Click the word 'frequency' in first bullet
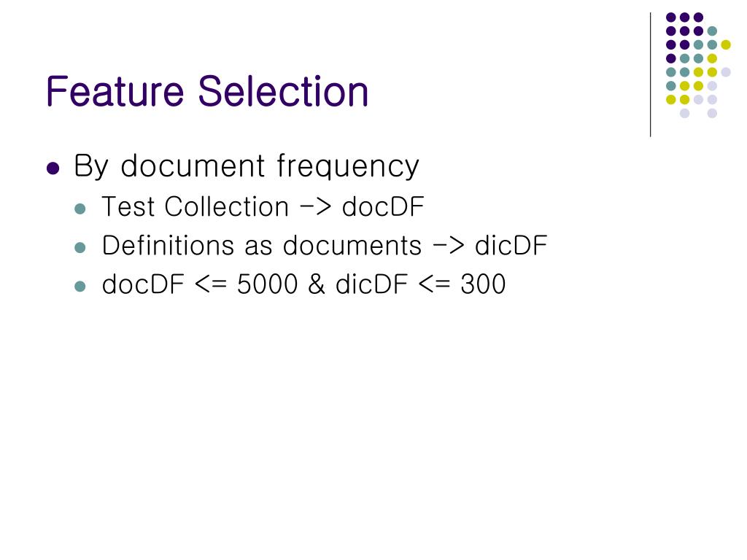Viewport: 747px width, 560px height. [x=348, y=166]
